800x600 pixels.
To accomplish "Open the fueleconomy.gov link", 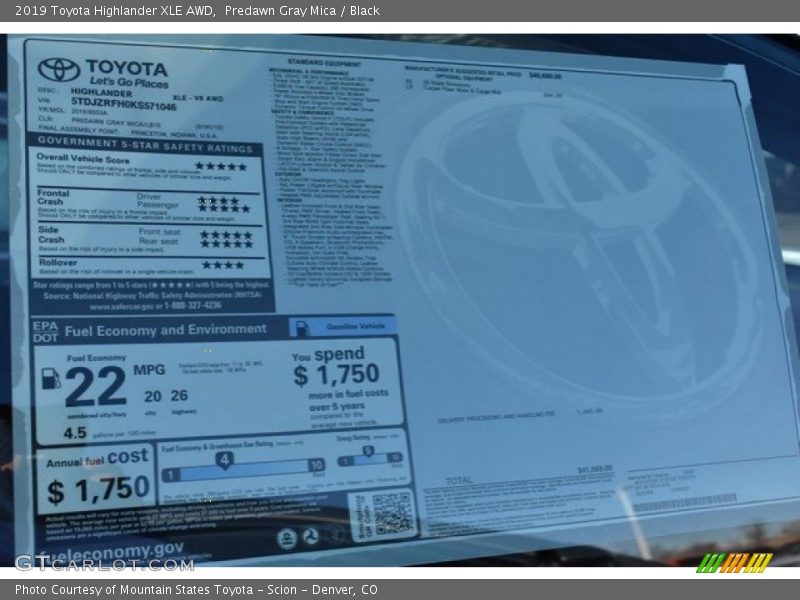I will pos(111,551).
